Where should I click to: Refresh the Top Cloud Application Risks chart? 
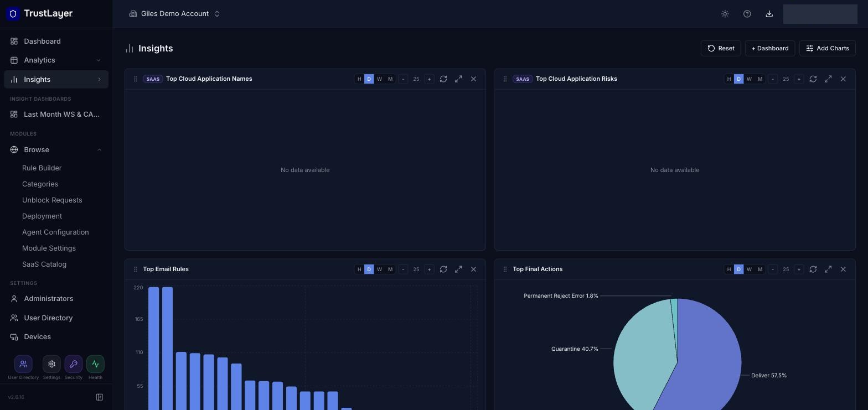point(813,79)
